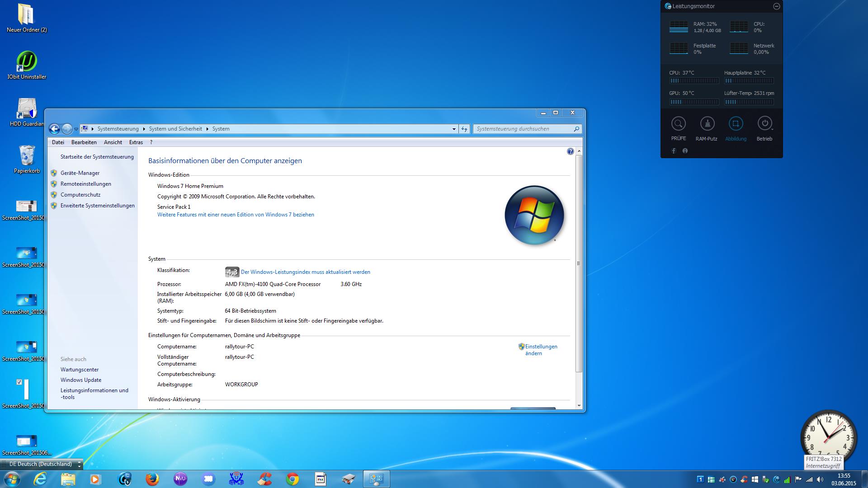Click the analog clock desktop gadget
Screen dimensions: 868x488
[x=828, y=438]
